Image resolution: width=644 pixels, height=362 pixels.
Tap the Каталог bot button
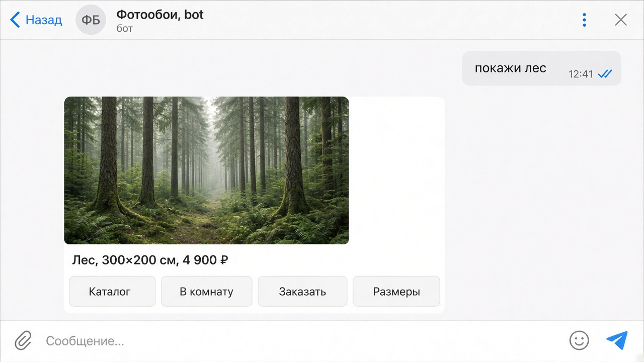[x=112, y=291]
